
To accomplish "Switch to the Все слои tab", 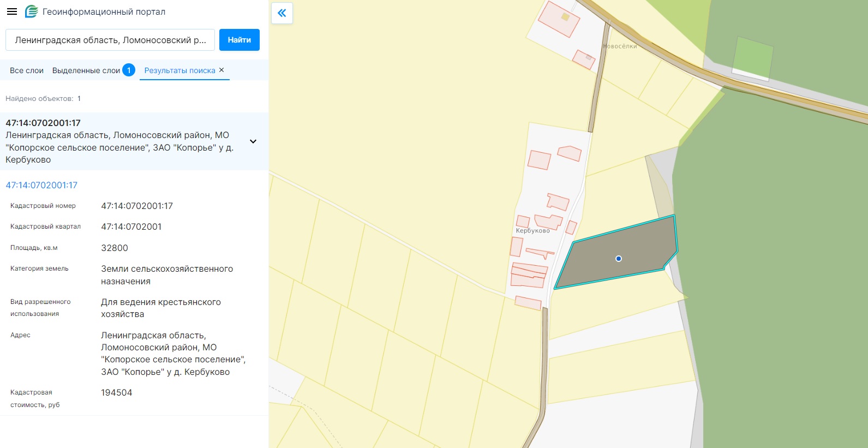I will click(x=27, y=70).
